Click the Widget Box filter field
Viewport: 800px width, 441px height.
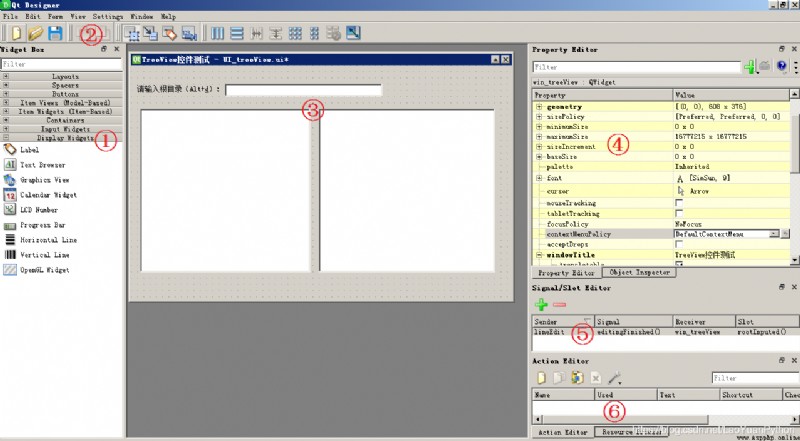(62, 64)
